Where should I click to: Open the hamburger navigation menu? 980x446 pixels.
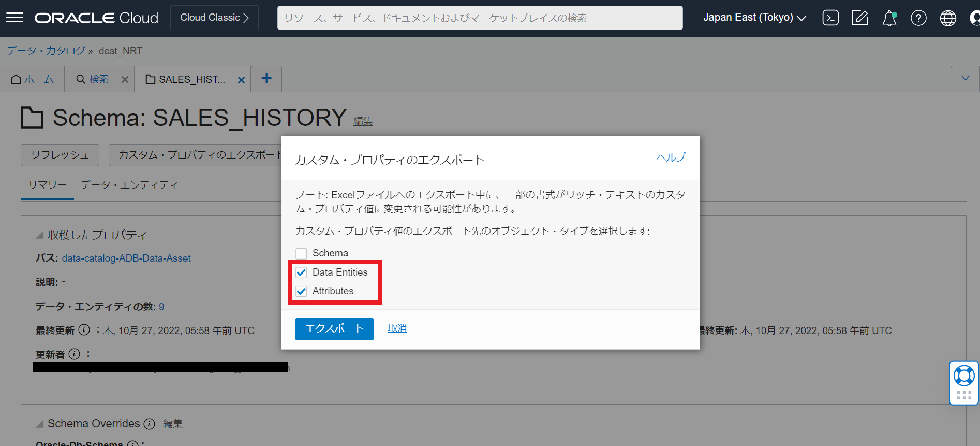pos(14,18)
